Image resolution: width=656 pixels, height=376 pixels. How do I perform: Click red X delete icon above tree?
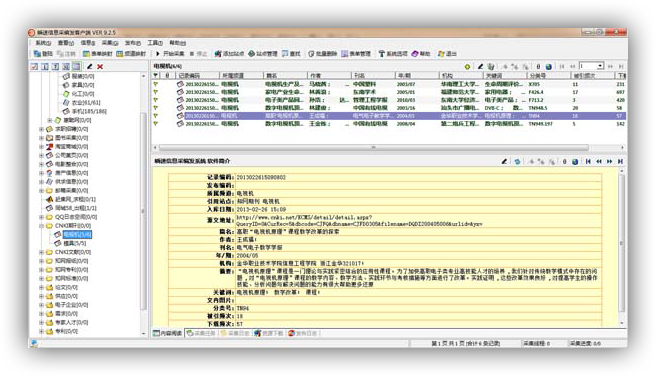pyautogui.click(x=100, y=67)
